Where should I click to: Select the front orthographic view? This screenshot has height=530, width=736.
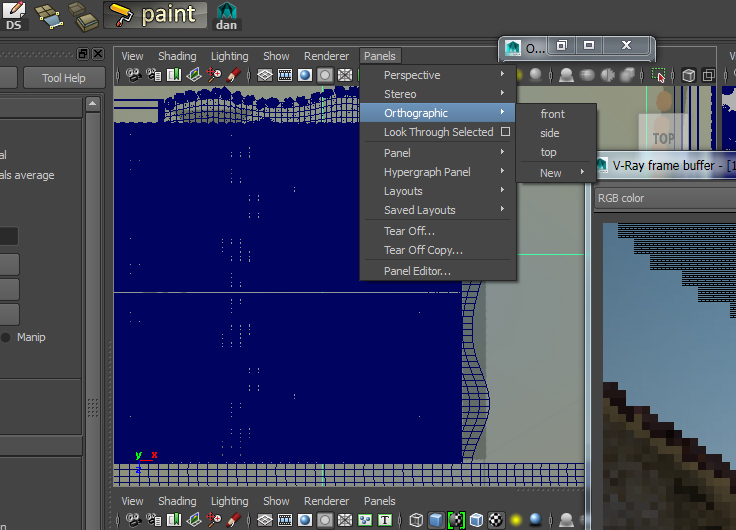(x=553, y=114)
